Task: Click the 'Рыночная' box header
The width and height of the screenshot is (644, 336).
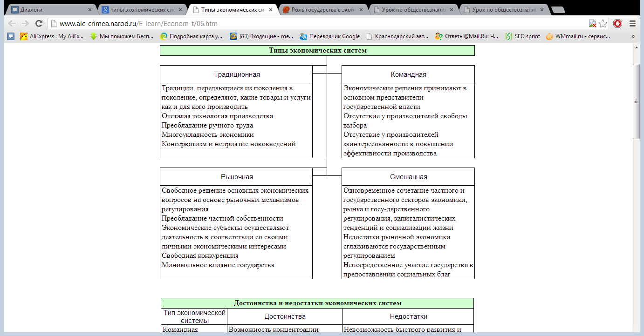Action: (237, 177)
